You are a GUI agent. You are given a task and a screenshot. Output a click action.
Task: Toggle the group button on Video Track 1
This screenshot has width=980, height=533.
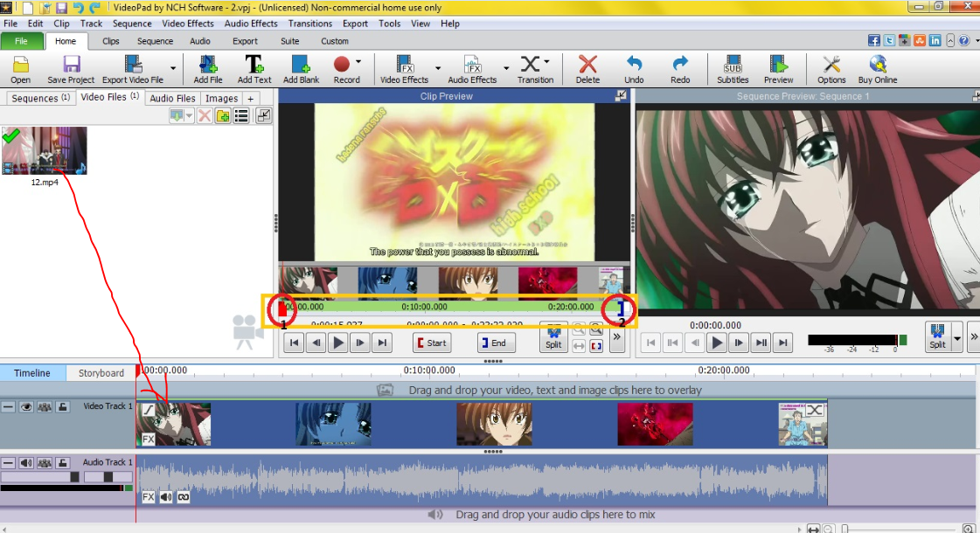(x=45, y=407)
